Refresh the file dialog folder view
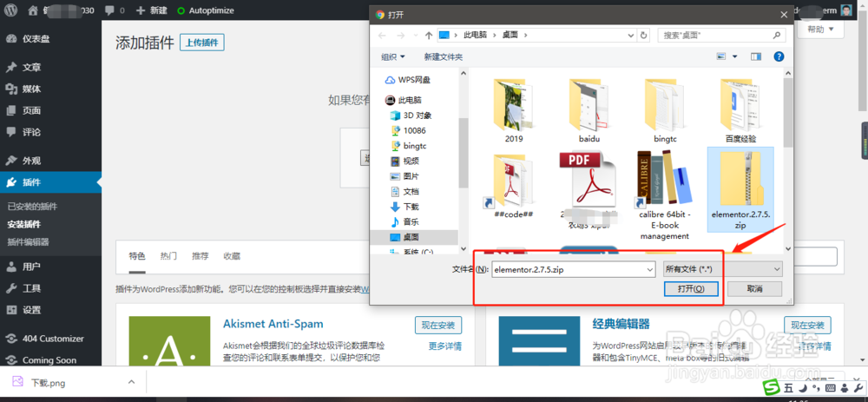Image resolution: width=868 pixels, height=402 pixels. point(643,35)
